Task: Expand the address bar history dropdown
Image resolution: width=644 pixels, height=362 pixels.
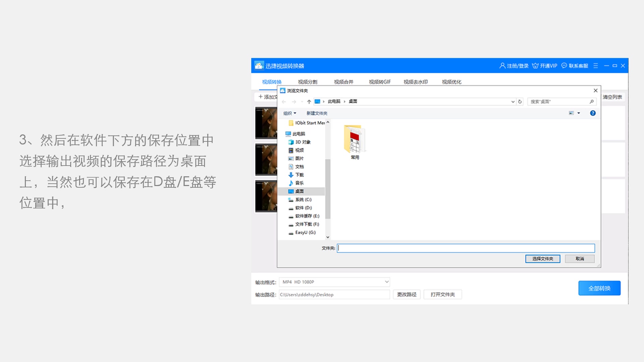Action: point(513,102)
